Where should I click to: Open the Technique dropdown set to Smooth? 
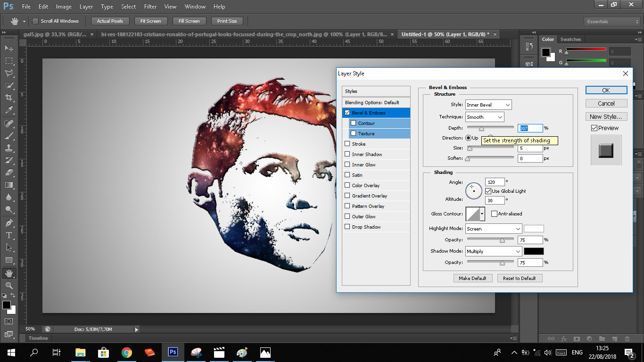tap(485, 117)
